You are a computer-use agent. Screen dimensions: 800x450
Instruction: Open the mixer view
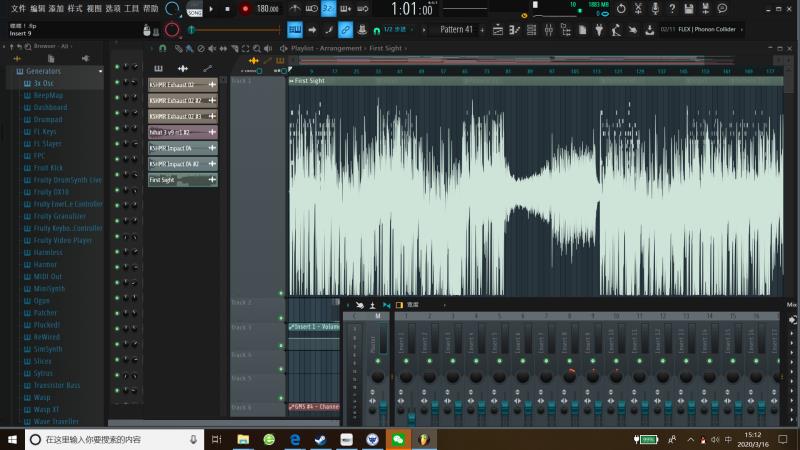(548, 30)
